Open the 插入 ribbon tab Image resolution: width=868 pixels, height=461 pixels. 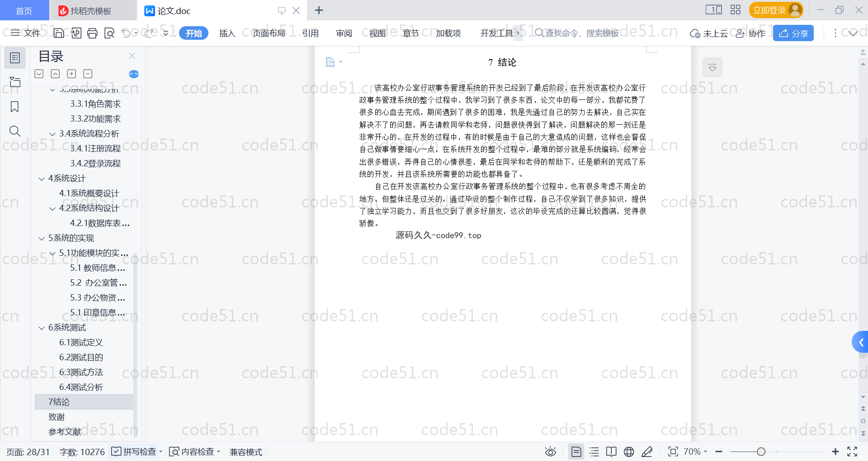227,33
